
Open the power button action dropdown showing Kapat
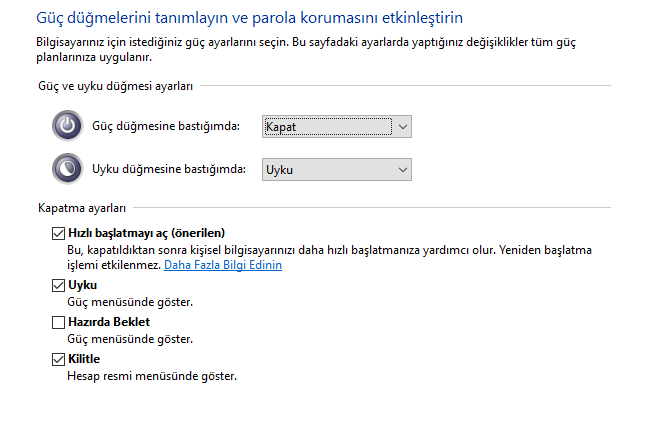tap(337, 127)
